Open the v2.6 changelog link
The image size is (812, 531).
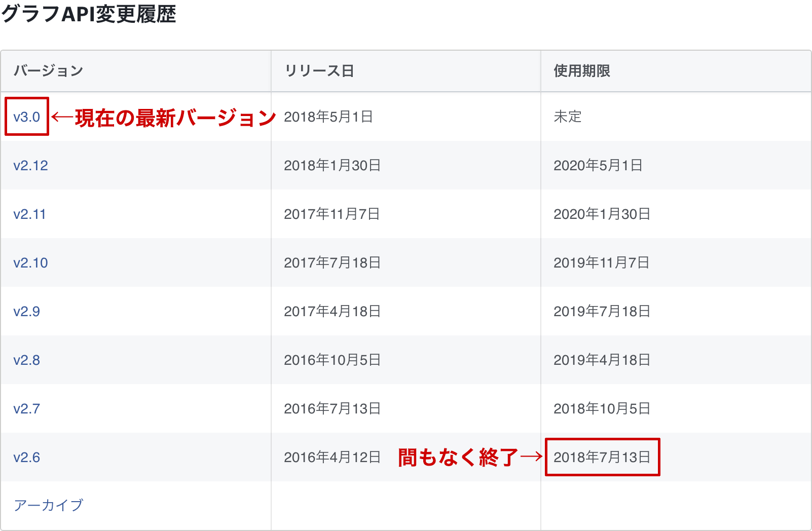27,458
